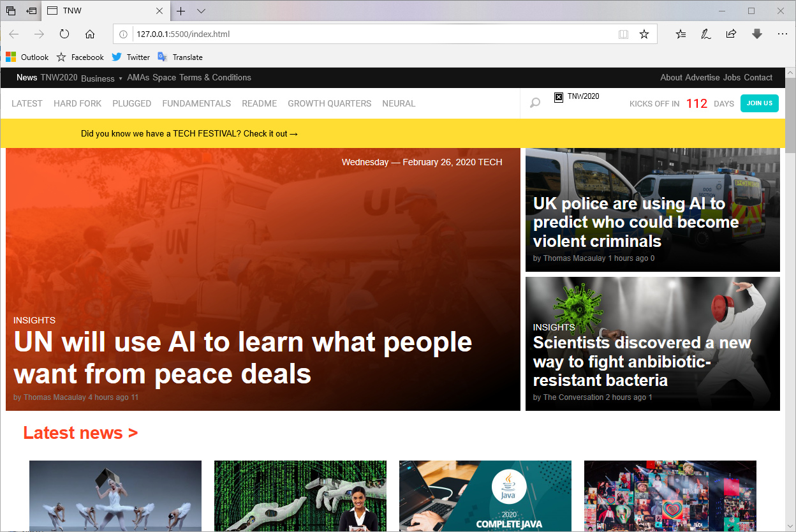The height and width of the screenshot is (532, 796).
Task: Switch to the FUNDAMENTALS section
Action: pyautogui.click(x=196, y=103)
